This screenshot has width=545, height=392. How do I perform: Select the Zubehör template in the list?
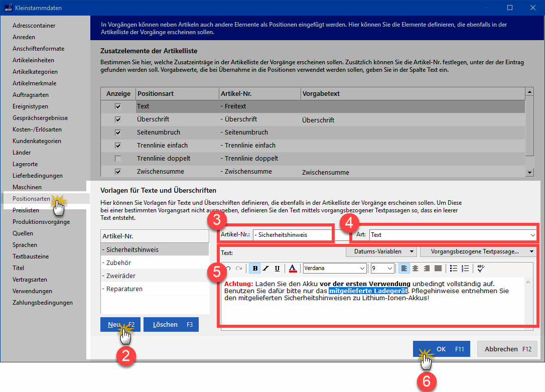pos(155,263)
